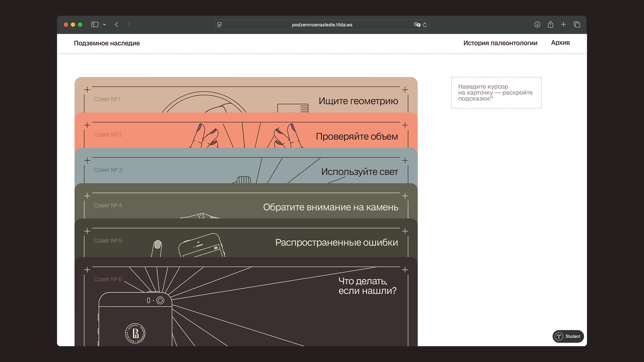The width and height of the screenshot is (644, 362).
Task: Go back with the back arrow
Action: pyautogui.click(x=117, y=25)
